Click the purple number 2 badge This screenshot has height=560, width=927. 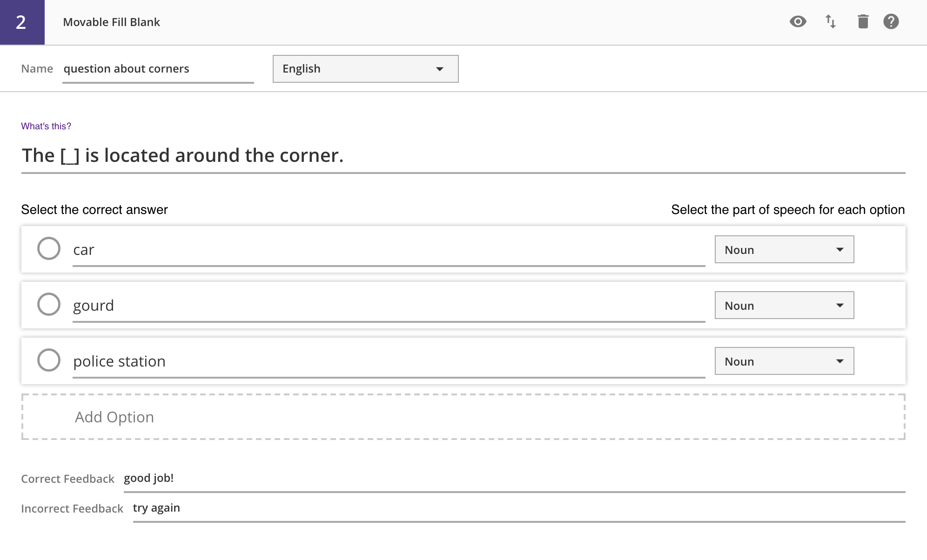[22, 22]
